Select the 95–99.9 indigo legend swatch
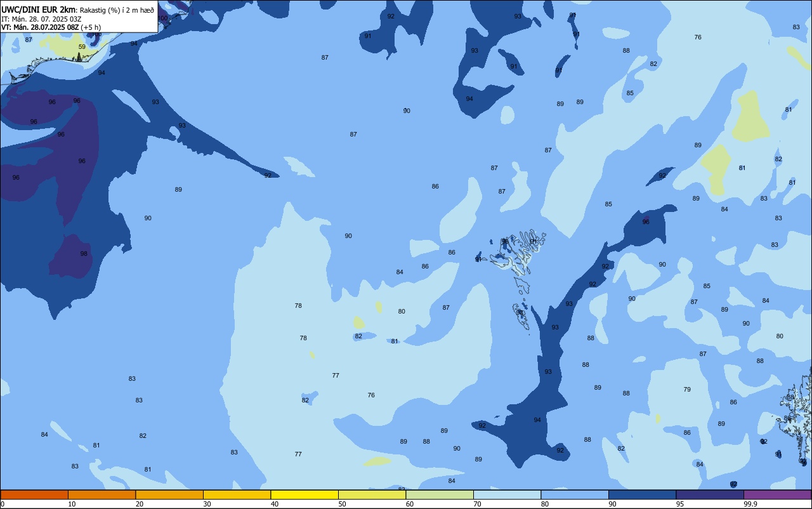Viewport: 812px width, 509px height. pos(710,495)
